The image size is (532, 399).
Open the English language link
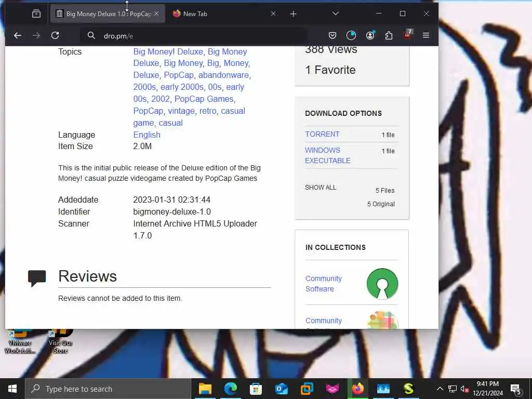[x=147, y=135]
